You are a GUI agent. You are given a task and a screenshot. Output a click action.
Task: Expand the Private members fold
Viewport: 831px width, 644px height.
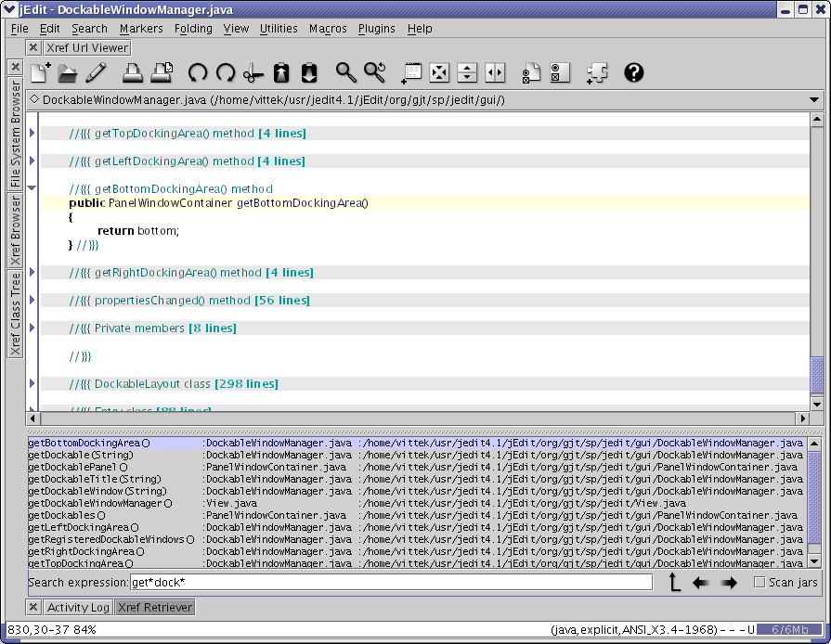click(32, 328)
